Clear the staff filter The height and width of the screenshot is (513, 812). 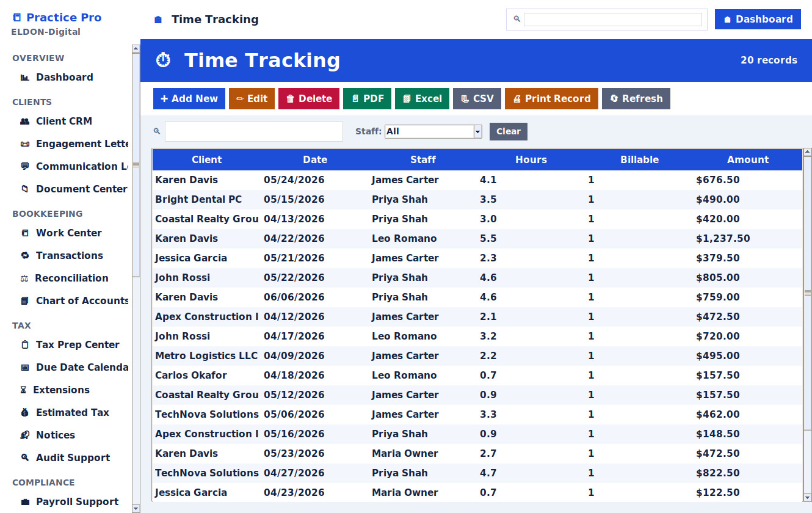coord(508,131)
